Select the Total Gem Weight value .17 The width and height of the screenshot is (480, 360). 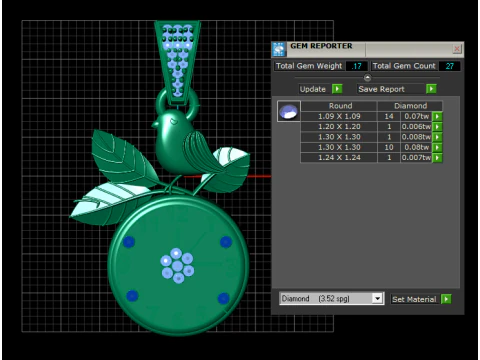click(x=357, y=66)
